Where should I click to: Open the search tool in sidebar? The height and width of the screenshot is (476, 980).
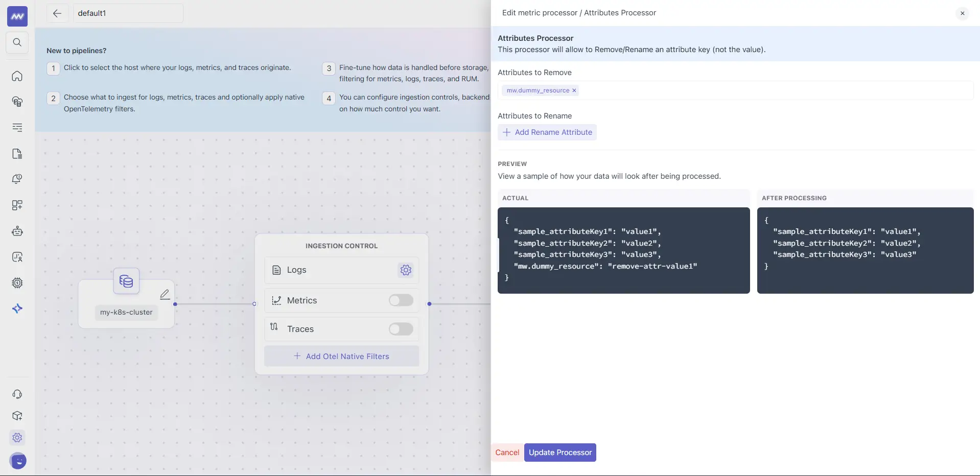(x=17, y=43)
